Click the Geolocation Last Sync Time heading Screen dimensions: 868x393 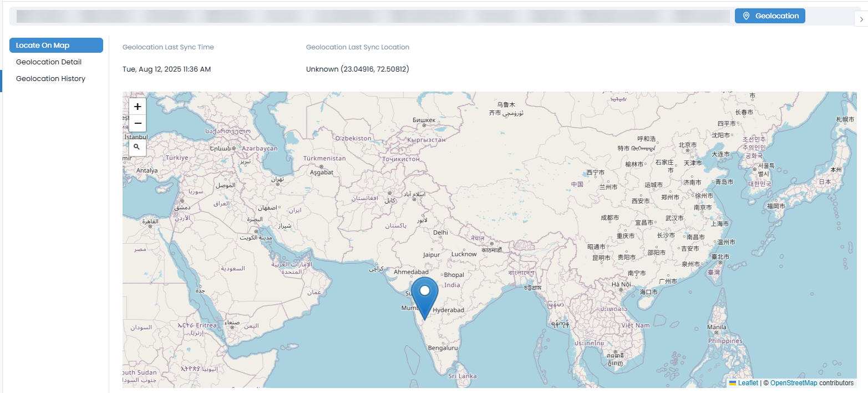coord(168,47)
